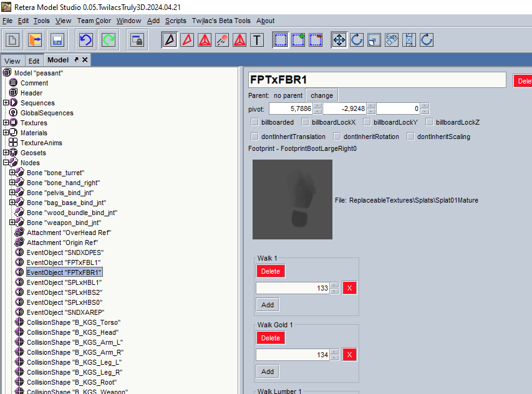Add a frame to Walk 1
Screen dimensions: 532x394
click(x=268, y=305)
